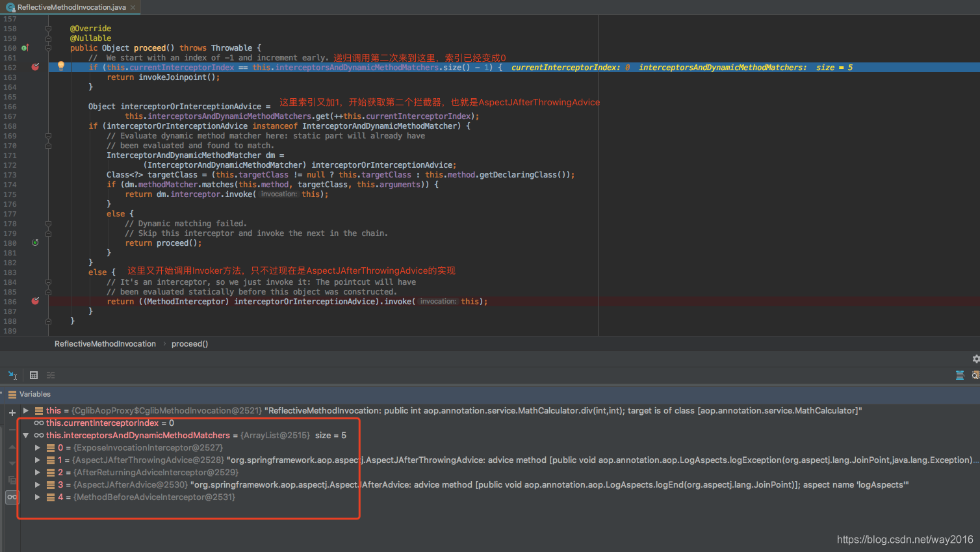This screenshot has height=552, width=980.
Task: Click the inline 'currentInterceptorIndex: 0' debug hint
Action: pyautogui.click(x=571, y=68)
